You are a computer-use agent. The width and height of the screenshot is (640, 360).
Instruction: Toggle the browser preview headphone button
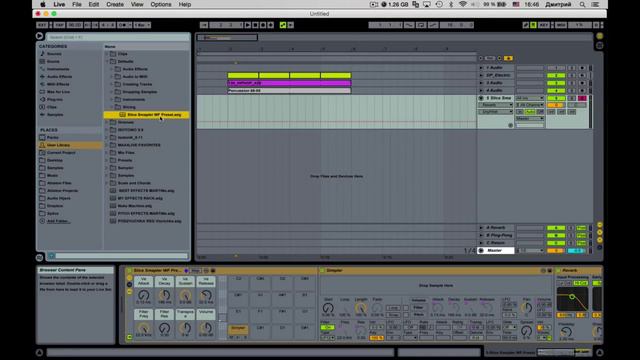51,256
